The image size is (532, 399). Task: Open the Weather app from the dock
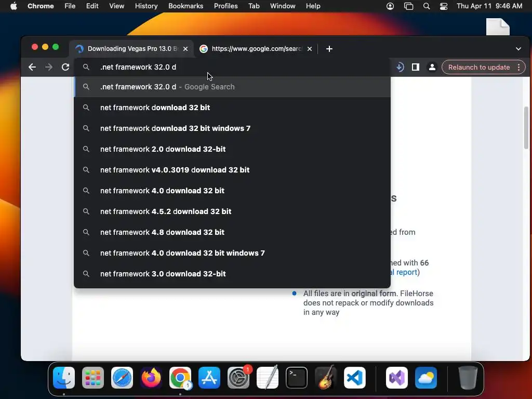pos(426,378)
